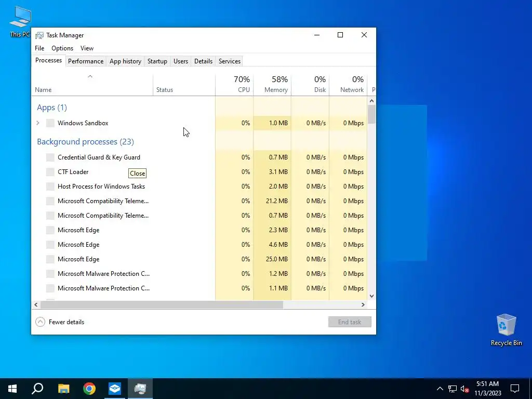Click icon of 21.2 MB Compatibility Telemetry row
The width and height of the screenshot is (532, 399).
click(x=50, y=201)
